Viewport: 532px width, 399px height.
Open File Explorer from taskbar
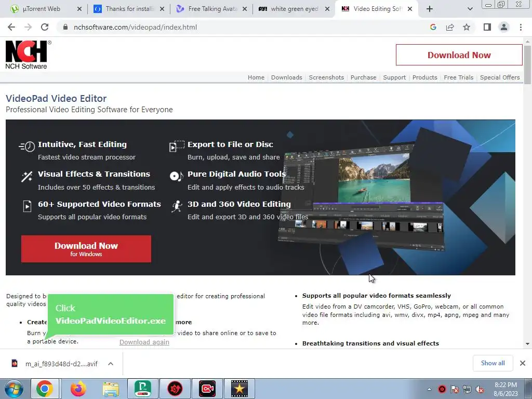point(111,389)
